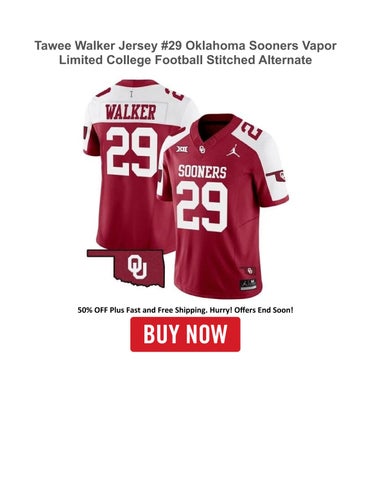371x480 pixels.
Task: Click the 50% OFF free shipping text
Action: tap(185, 310)
